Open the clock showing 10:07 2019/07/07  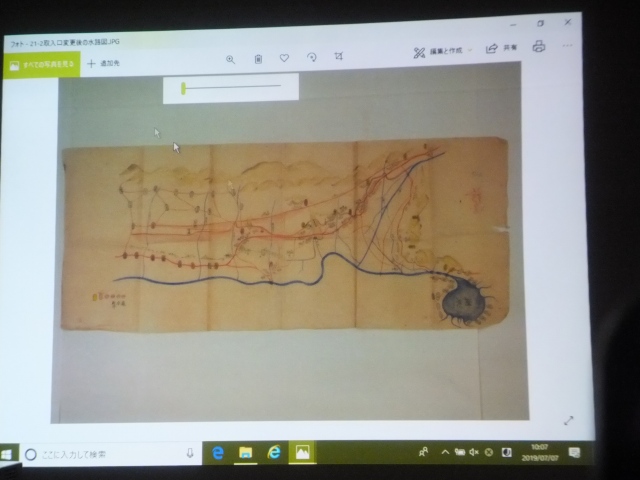(540, 453)
